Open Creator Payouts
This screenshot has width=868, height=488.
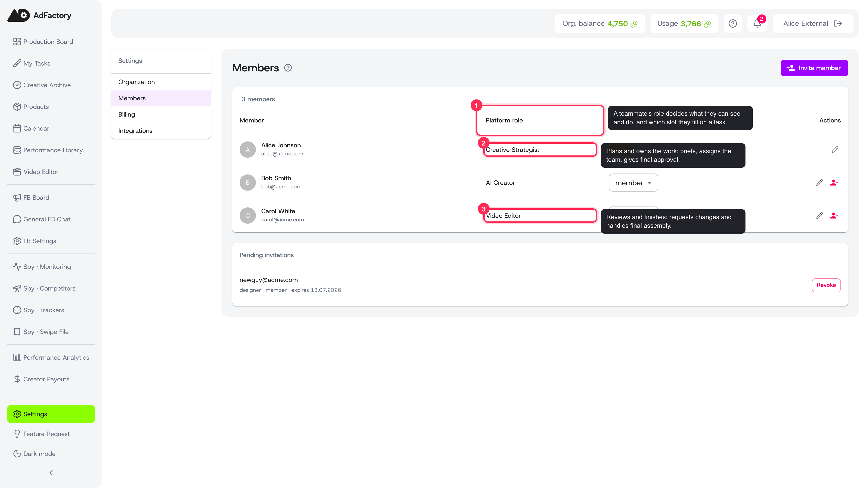pyautogui.click(x=51, y=379)
